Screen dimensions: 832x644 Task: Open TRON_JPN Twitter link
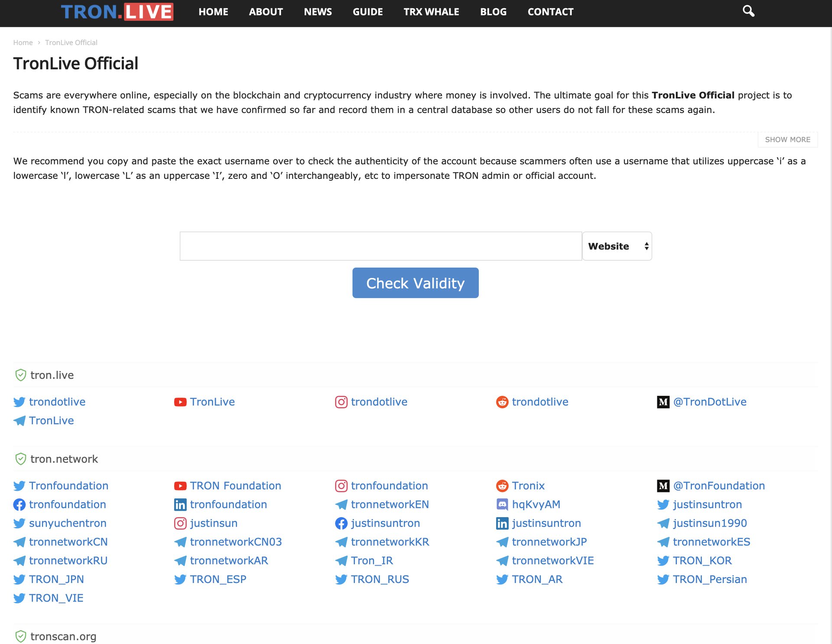56,579
